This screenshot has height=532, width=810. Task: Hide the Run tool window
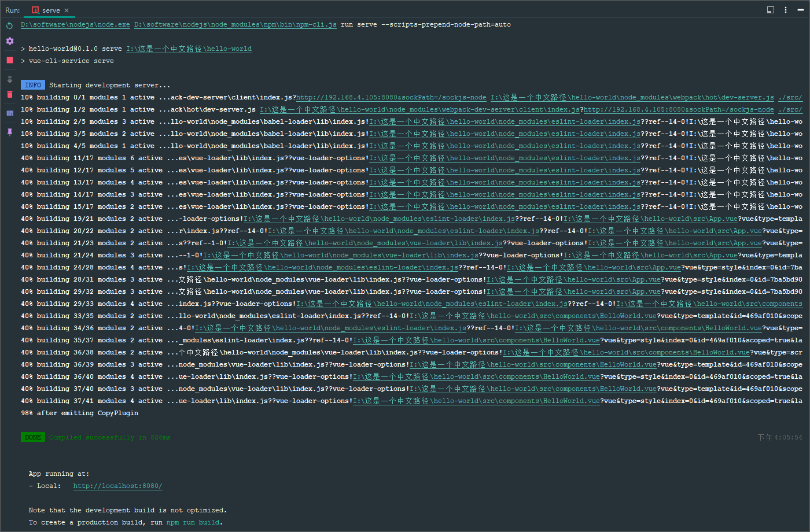(800, 10)
